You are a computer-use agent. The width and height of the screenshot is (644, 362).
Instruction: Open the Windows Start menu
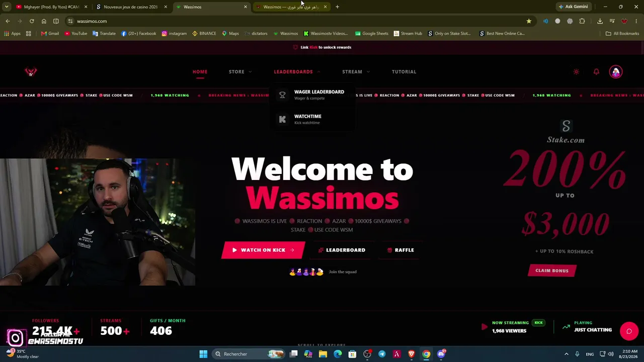click(203, 354)
